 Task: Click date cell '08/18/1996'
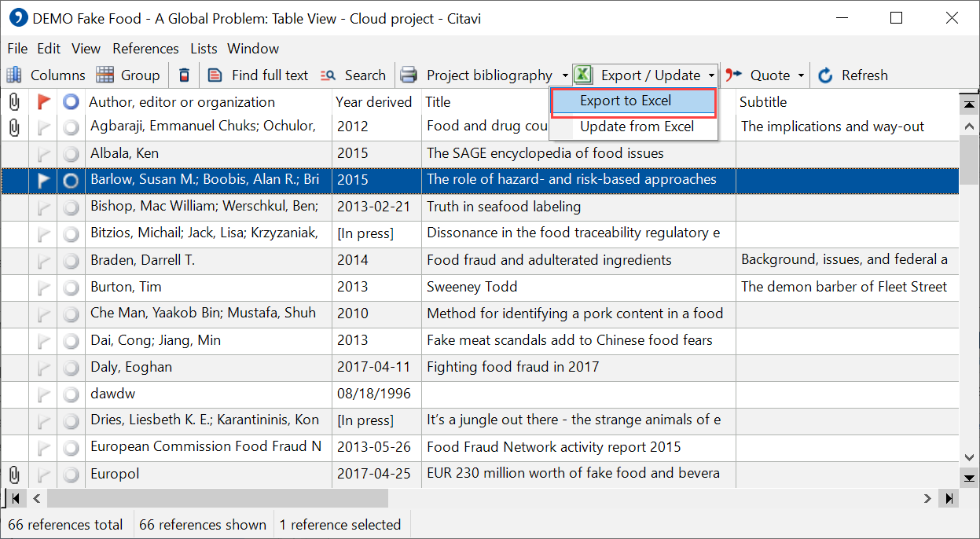[x=376, y=394]
